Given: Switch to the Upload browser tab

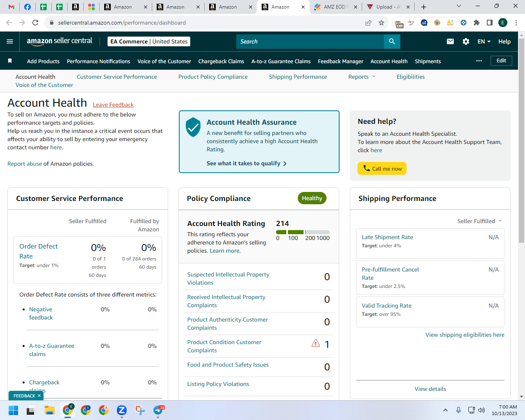Looking at the screenshot, I should 388,7.
